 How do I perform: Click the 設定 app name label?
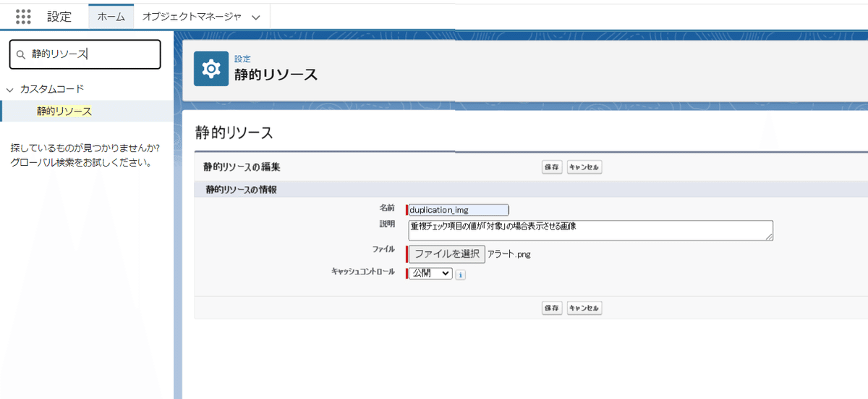pyautogui.click(x=59, y=17)
